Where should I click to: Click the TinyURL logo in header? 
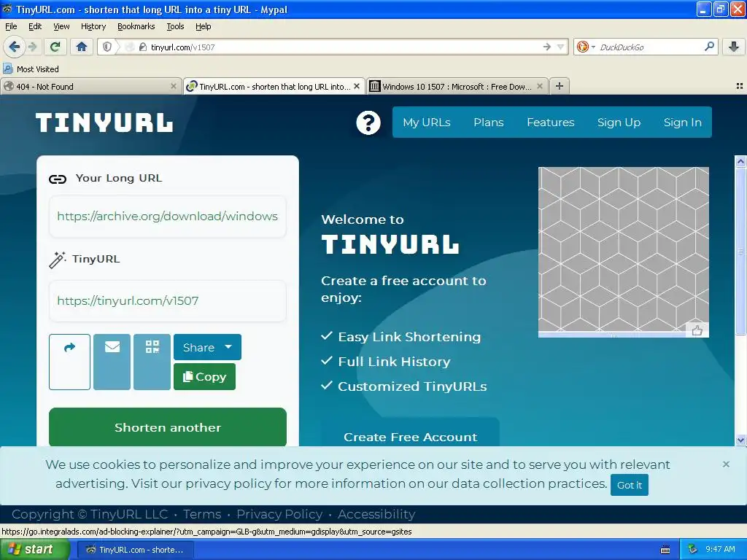[104, 122]
